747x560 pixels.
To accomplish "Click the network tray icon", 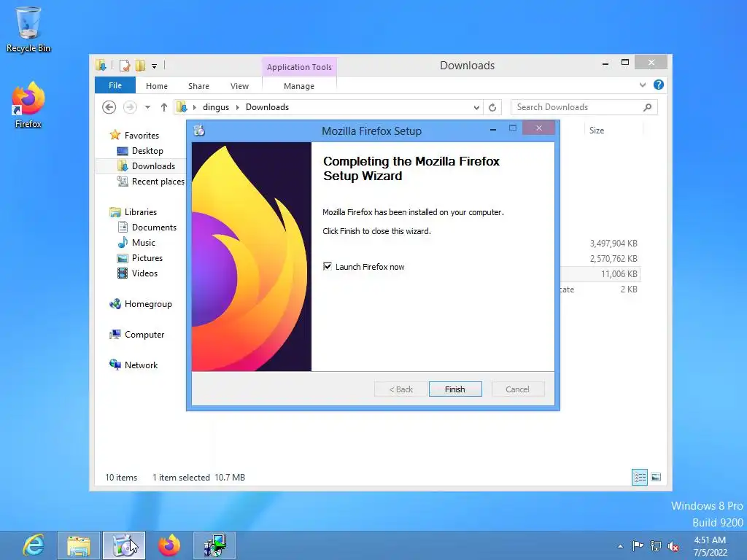I will 656,546.
